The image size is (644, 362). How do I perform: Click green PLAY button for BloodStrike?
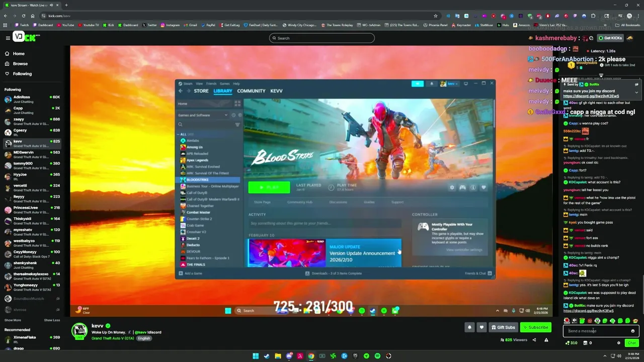coord(269,187)
